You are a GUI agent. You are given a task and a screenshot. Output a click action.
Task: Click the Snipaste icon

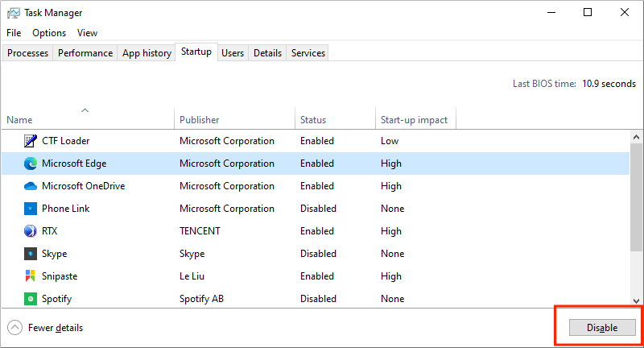(31, 276)
